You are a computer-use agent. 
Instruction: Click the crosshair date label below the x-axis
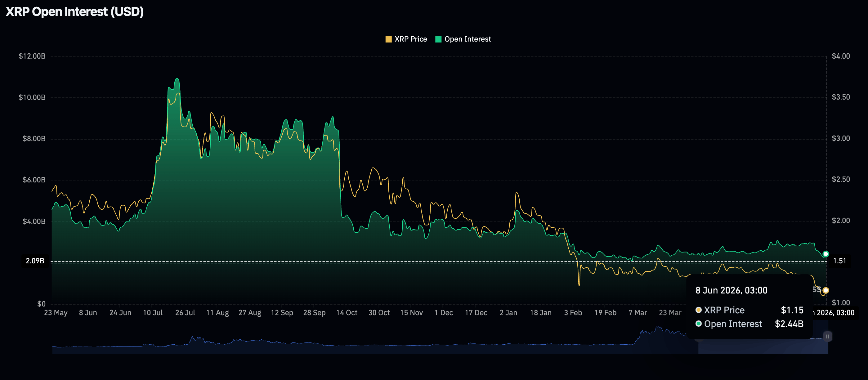(x=834, y=313)
